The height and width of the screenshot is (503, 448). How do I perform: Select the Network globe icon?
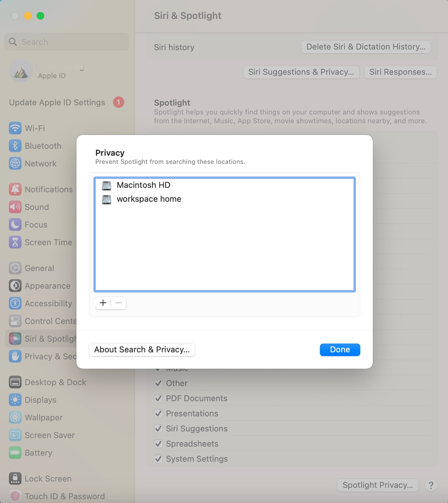(x=15, y=163)
